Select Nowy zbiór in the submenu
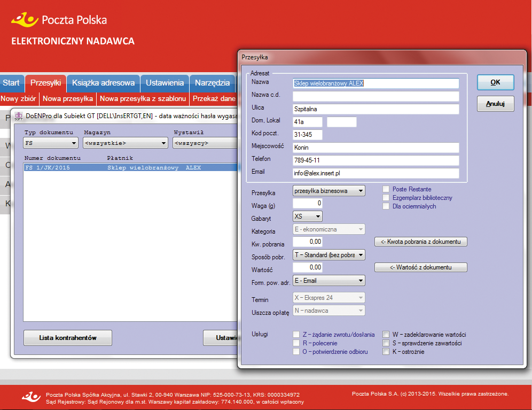The width and height of the screenshot is (532, 410). point(19,99)
